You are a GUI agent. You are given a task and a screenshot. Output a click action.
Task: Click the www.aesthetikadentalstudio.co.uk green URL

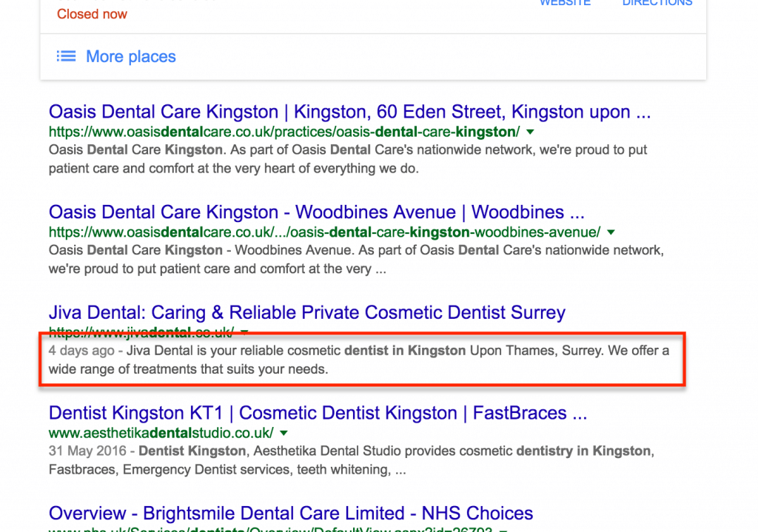point(161,433)
